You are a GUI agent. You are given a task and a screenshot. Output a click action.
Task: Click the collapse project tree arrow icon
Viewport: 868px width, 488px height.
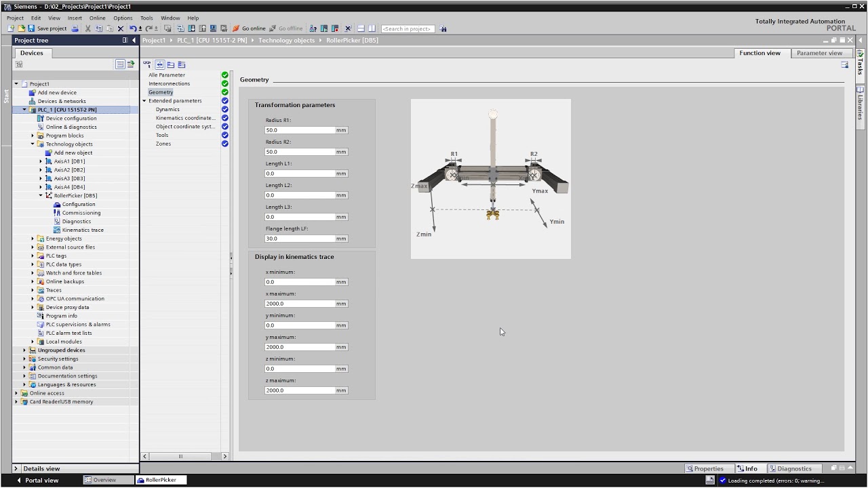coord(134,40)
